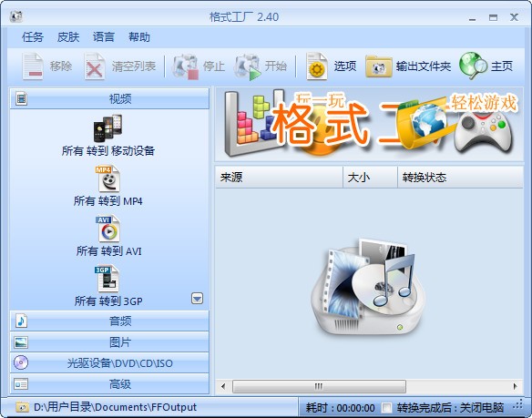This screenshot has width=532, height=418.
Task: Expand the 光驱设备\DVD\CD\ISO panel
Action: 109,363
